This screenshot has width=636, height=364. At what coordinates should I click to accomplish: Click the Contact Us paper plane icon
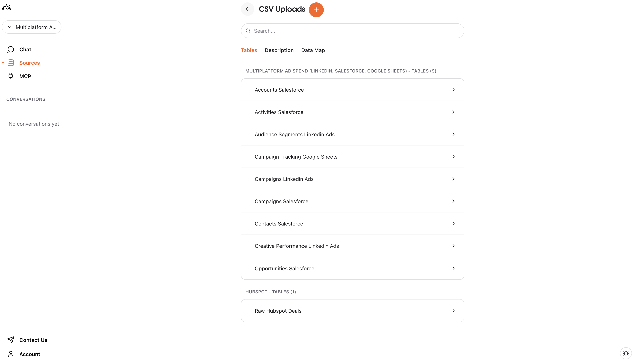pos(11,340)
